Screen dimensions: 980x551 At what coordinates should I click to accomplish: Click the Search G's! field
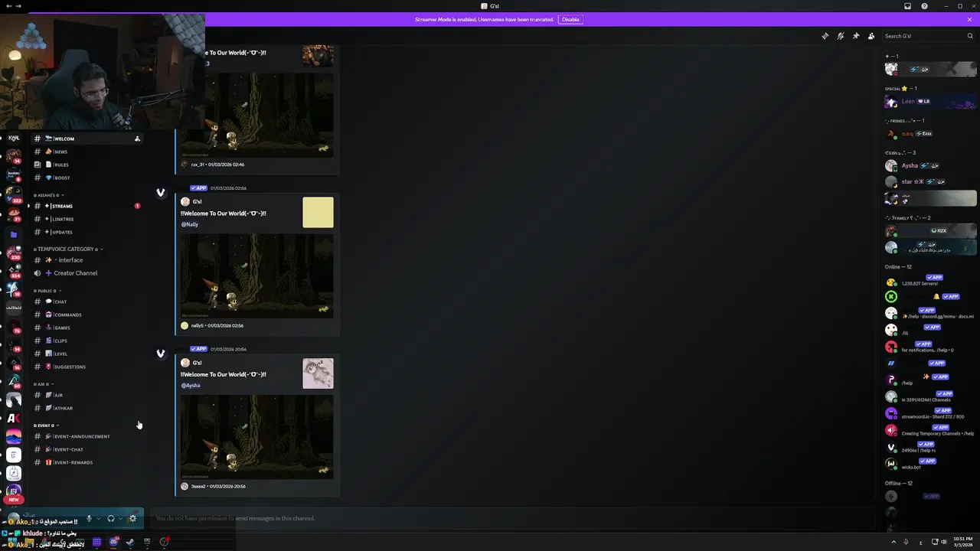[929, 36]
